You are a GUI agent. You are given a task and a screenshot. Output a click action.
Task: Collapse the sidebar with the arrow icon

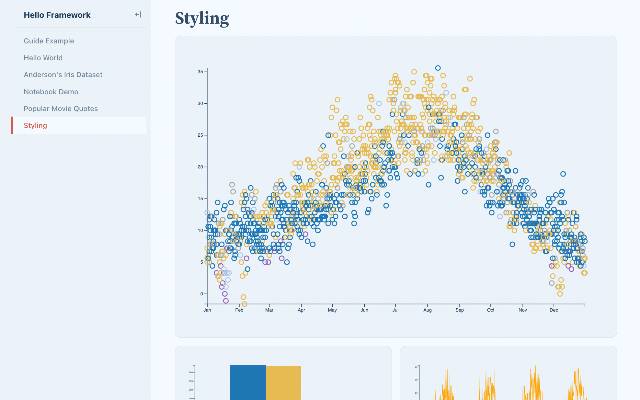138,15
